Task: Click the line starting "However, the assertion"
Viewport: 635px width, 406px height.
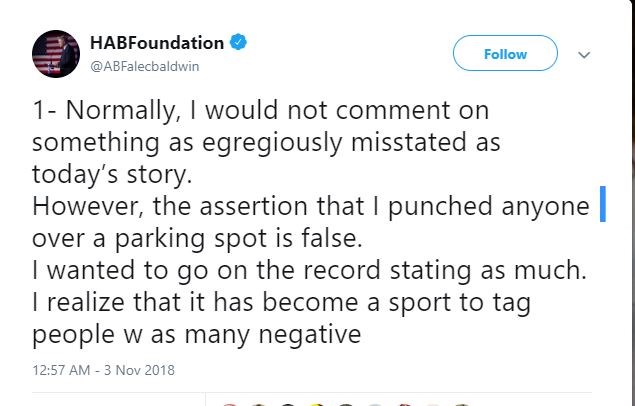Action: click(x=309, y=208)
